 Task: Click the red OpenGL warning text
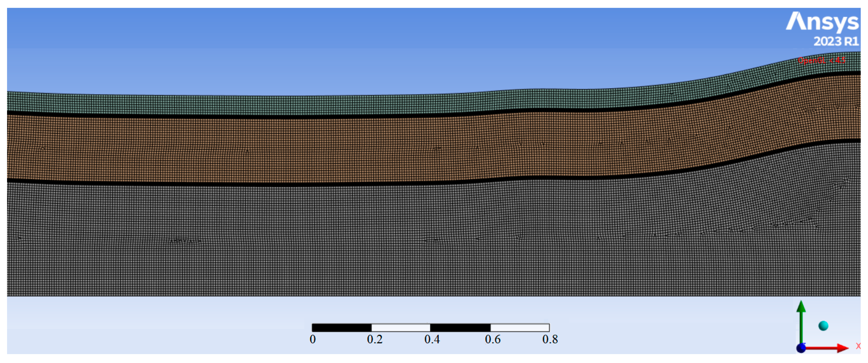coord(821,61)
